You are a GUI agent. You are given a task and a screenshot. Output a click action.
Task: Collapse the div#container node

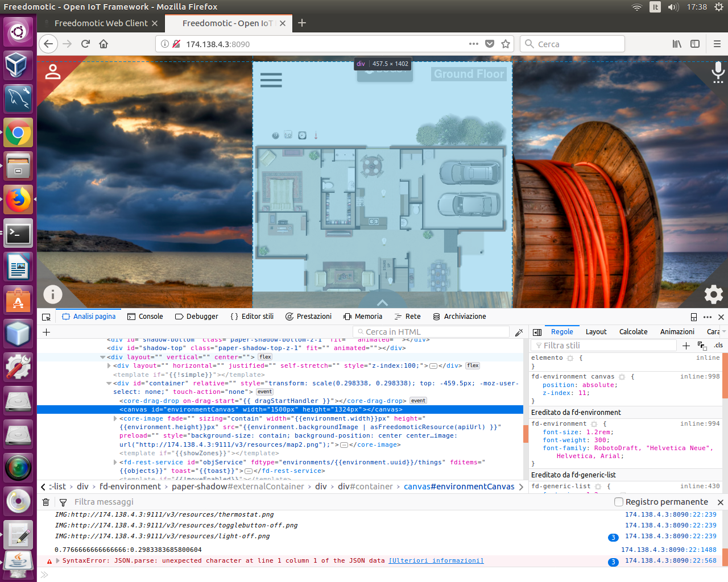click(x=109, y=384)
